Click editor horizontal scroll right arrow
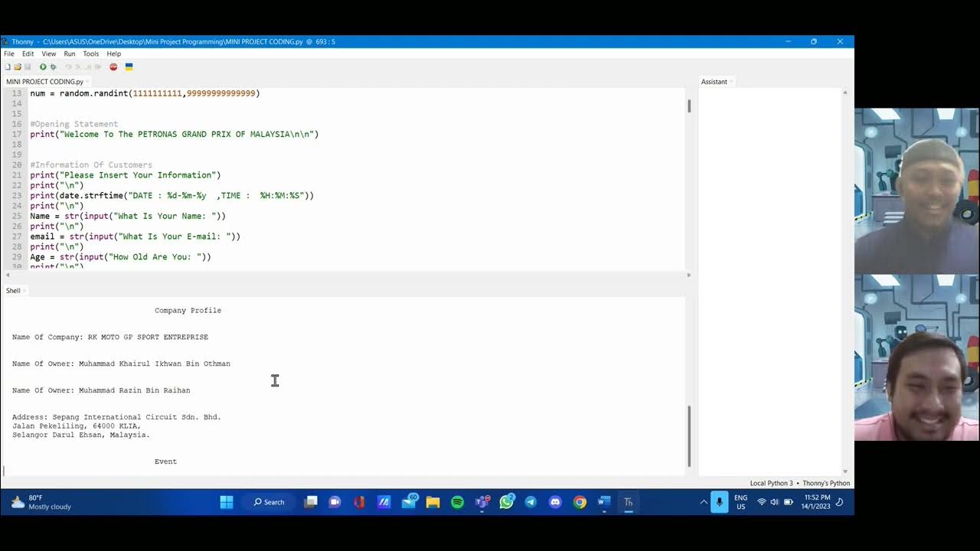The height and width of the screenshot is (551, 980). coord(689,275)
